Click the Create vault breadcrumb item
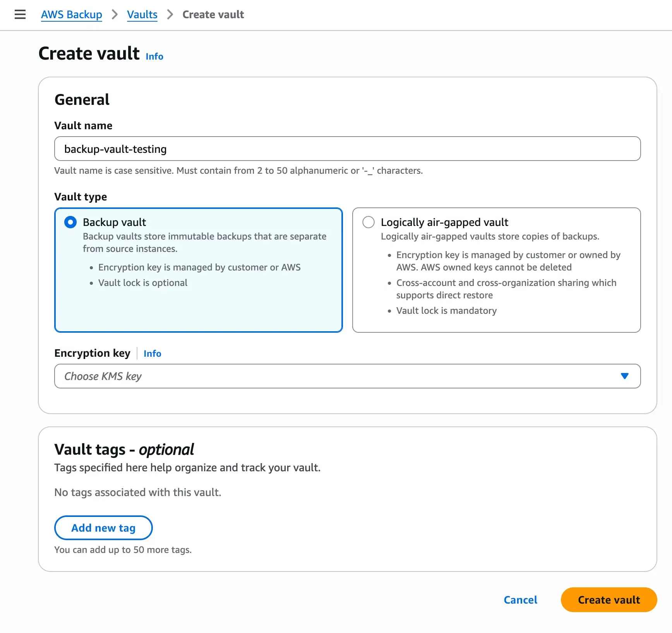Image resolution: width=672 pixels, height=633 pixels. [213, 15]
